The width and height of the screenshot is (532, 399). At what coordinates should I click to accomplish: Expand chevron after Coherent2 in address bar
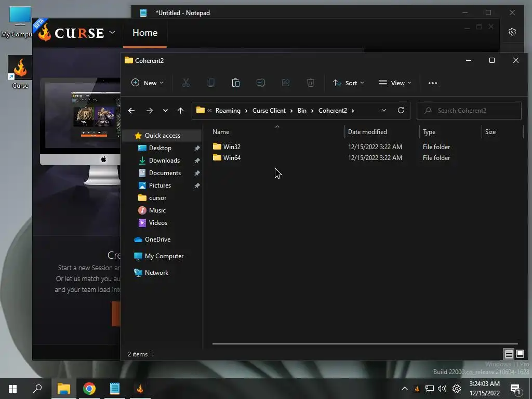pyautogui.click(x=353, y=111)
